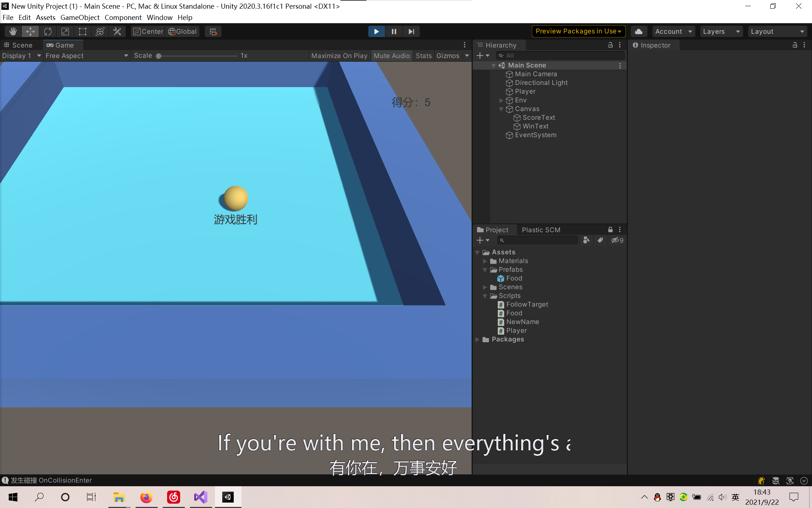Screen dimensions: 812x508
Task: Collapse Scripts folder
Action: pyautogui.click(x=485, y=296)
